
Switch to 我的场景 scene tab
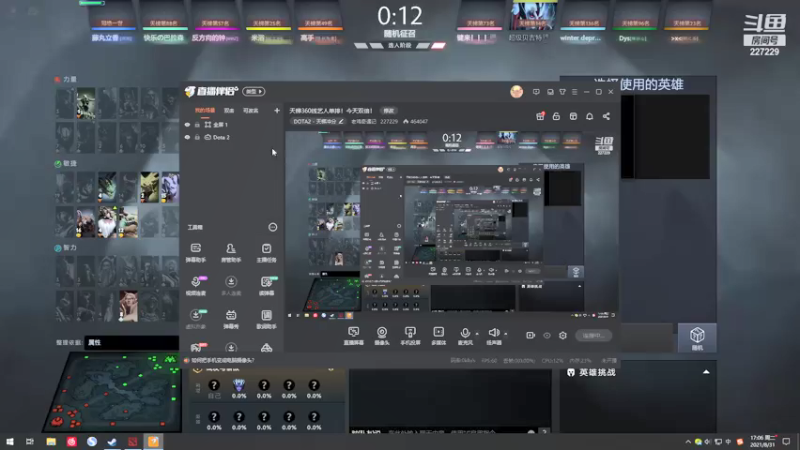pos(205,110)
